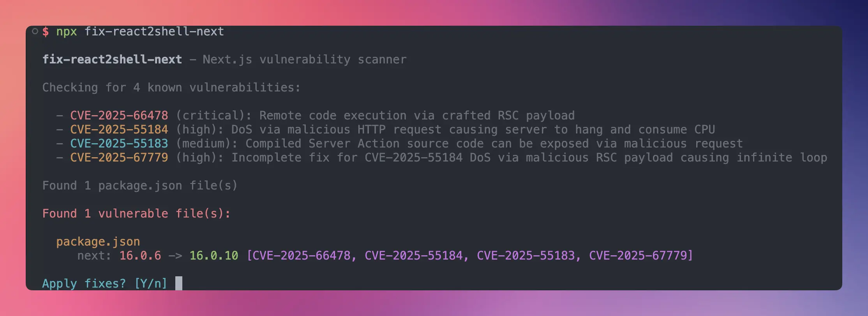The height and width of the screenshot is (316, 868).
Task: Click the terminal cursor block after [Y/n]
Action: pyautogui.click(x=178, y=283)
